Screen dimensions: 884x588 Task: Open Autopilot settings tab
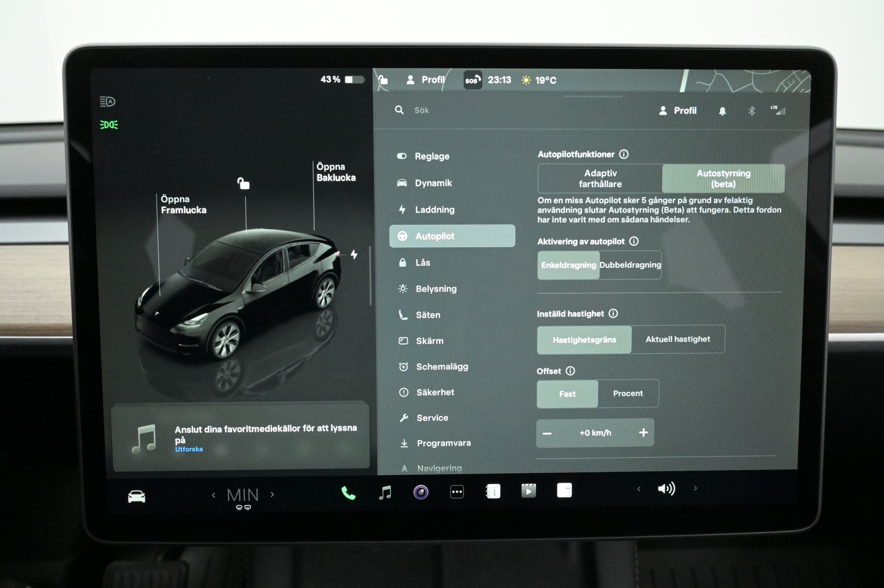pyautogui.click(x=452, y=236)
